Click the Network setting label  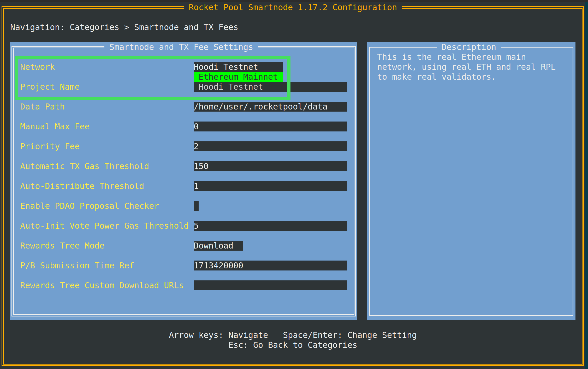click(38, 67)
